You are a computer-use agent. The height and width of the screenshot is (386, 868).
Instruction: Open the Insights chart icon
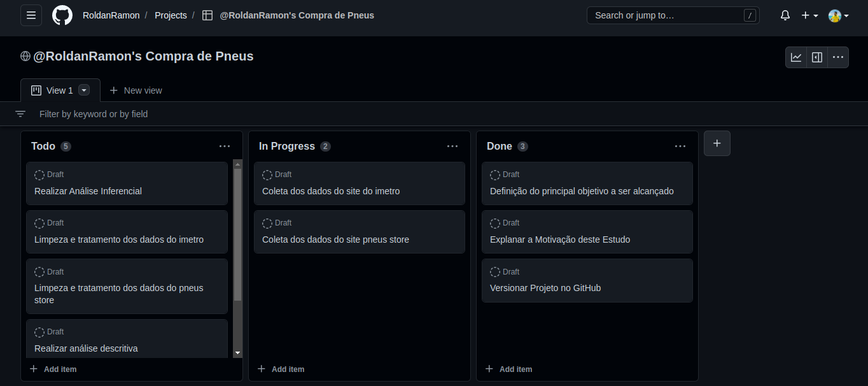[795, 57]
